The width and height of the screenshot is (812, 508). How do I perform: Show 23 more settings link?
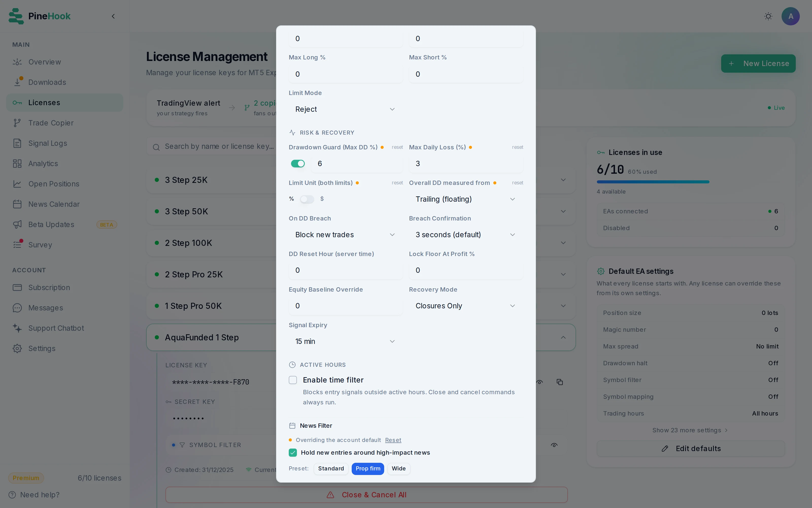point(690,430)
